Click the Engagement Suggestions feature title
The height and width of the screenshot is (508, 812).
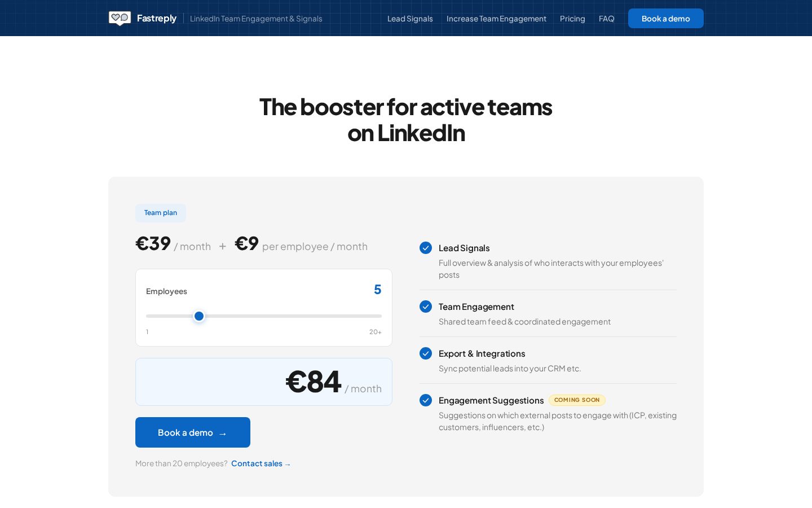coord(491,400)
